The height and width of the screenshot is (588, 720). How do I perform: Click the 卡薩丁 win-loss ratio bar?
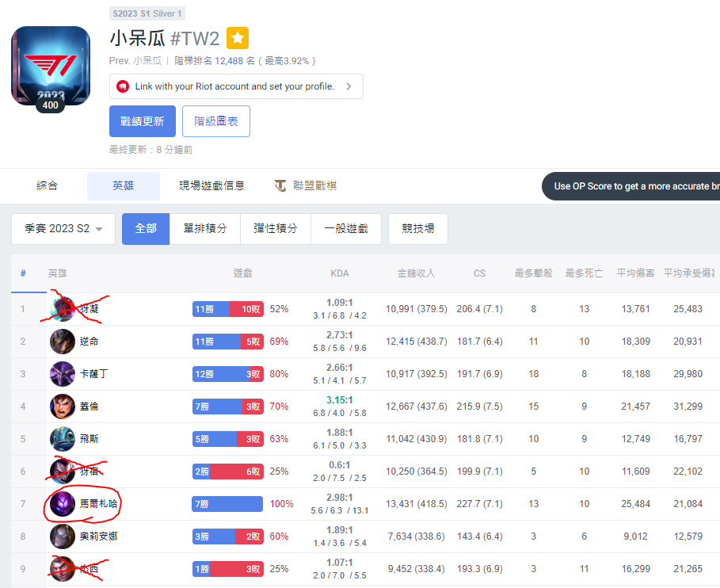(227, 374)
